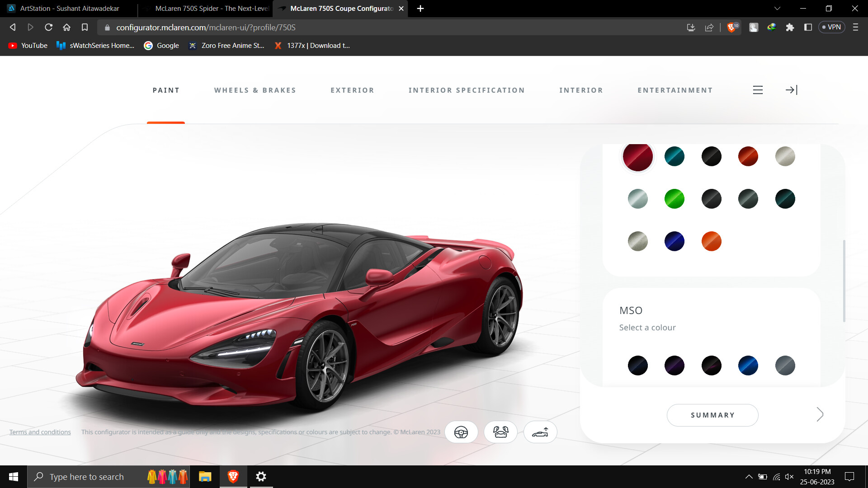This screenshot has height=488, width=868.
Task: Toggle the sidebar panel icon in browser toolbar
Action: [x=808, y=27]
